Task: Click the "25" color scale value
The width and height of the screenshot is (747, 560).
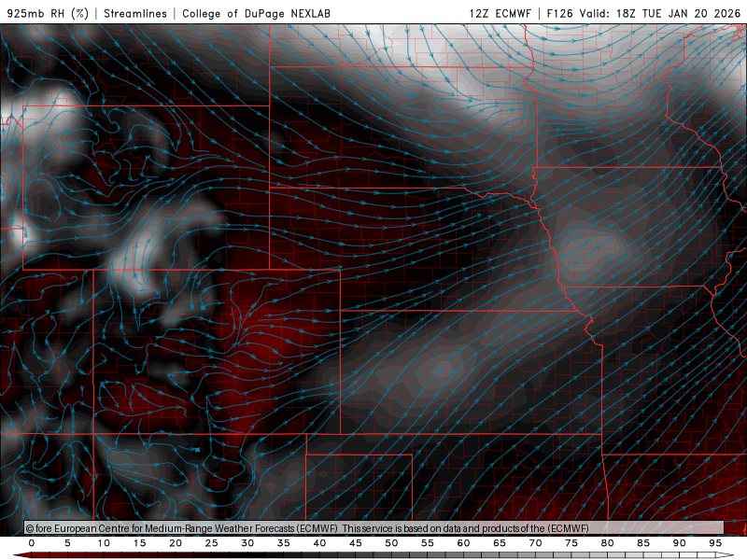Action: [212, 543]
